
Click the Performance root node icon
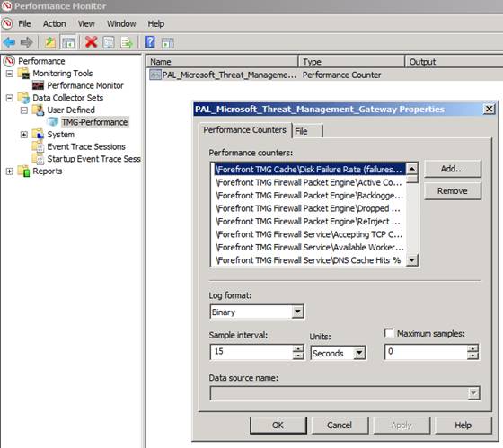(9, 61)
